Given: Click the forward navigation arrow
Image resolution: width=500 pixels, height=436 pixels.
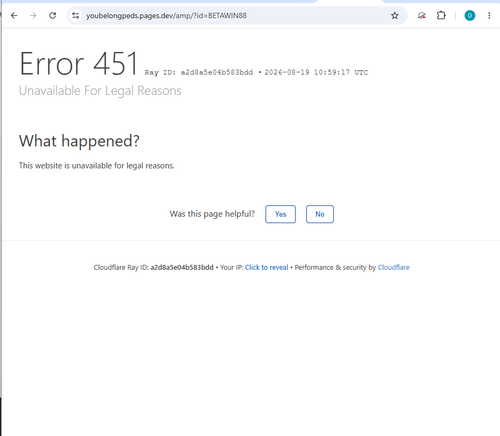Looking at the screenshot, I should [33, 15].
